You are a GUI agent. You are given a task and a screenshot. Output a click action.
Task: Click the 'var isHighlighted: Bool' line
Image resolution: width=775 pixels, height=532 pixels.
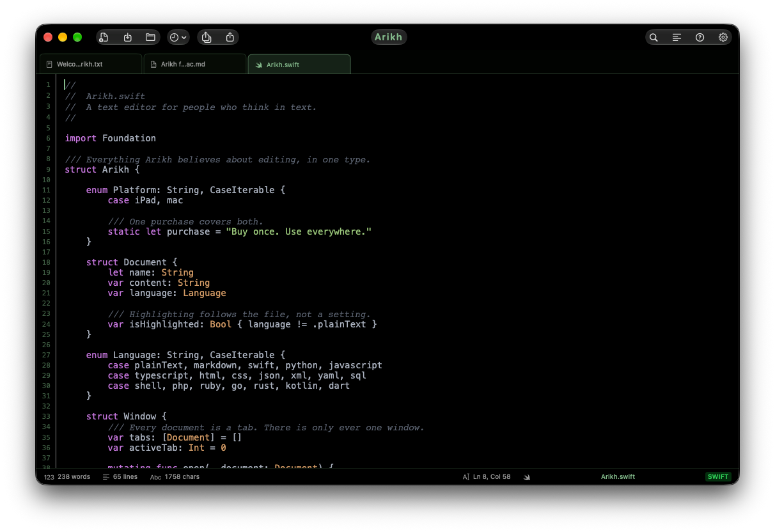[x=242, y=324]
